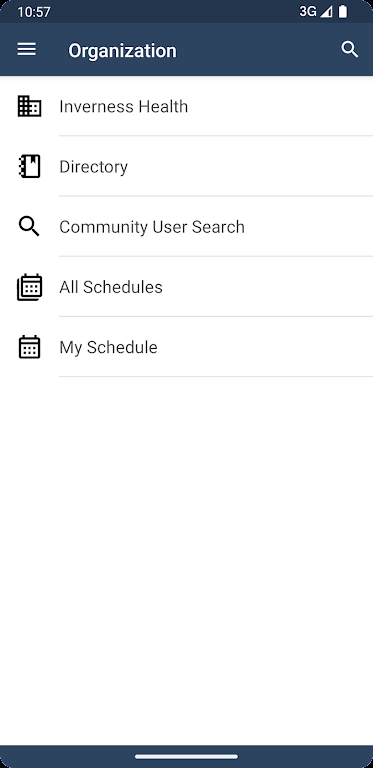Image resolution: width=373 pixels, height=768 pixels.
Task: Click the All Schedules stacked calendar icon
Action: pos(29,287)
